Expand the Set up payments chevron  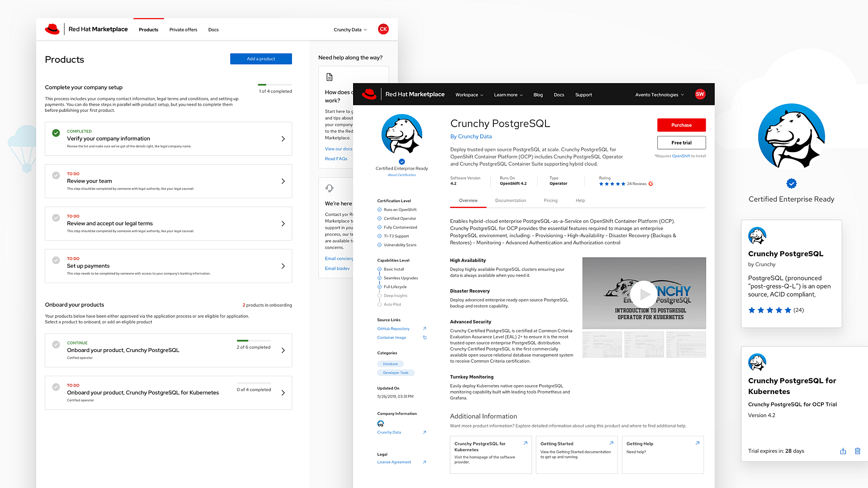[x=283, y=266]
